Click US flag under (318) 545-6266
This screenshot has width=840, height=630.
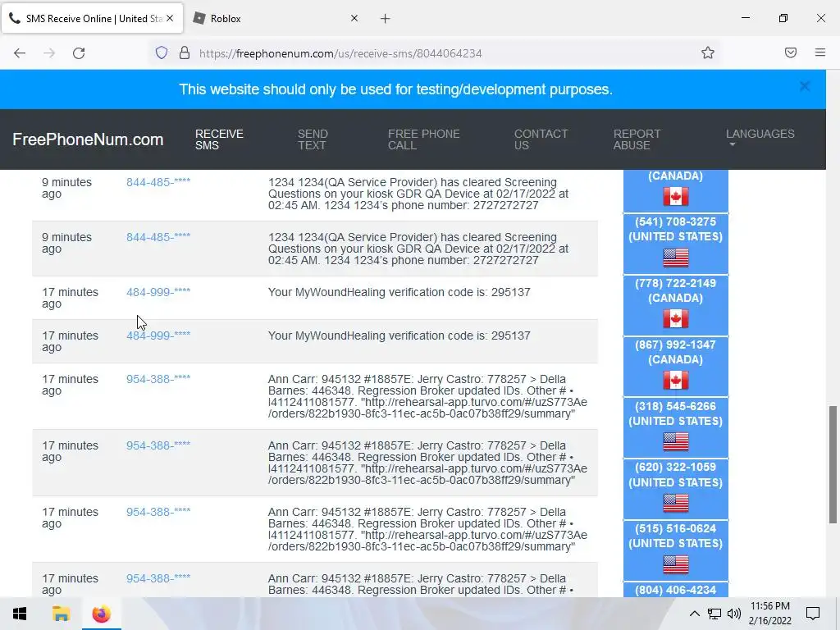pos(676,442)
